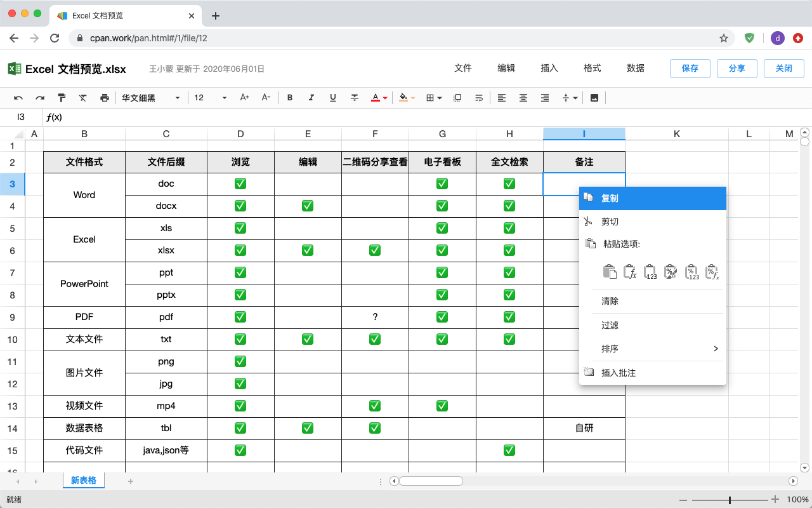
Task: Select the format painter tool
Action: click(x=62, y=98)
